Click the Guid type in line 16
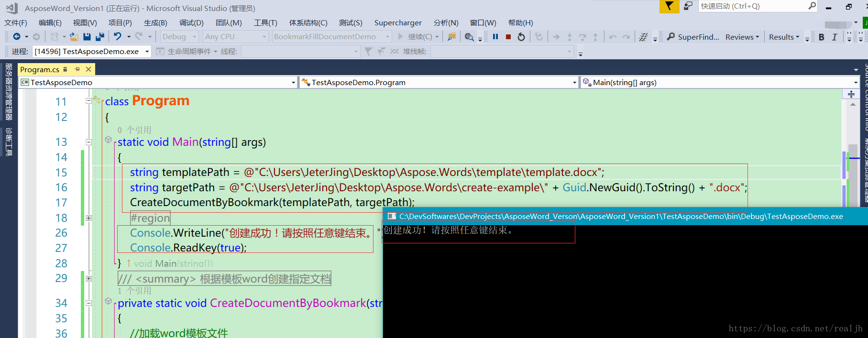The width and height of the screenshot is (868, 338). [574, 187]
